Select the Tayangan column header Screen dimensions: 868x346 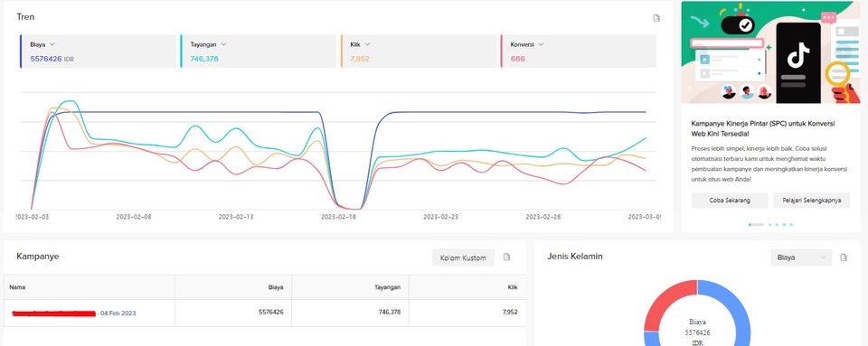pos(350,287)
